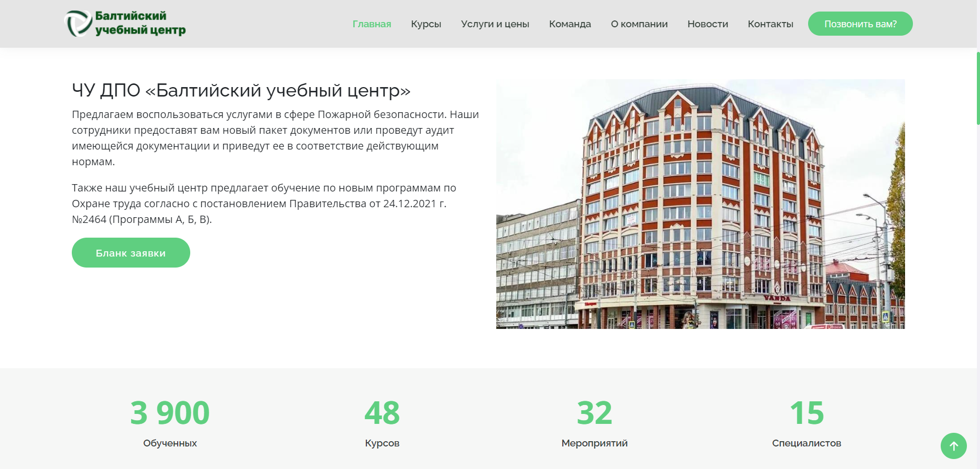Image resolution: width=980 pixels, height=469 pixels.
Task: Open the Новости section
Action: tap(707, 24)
